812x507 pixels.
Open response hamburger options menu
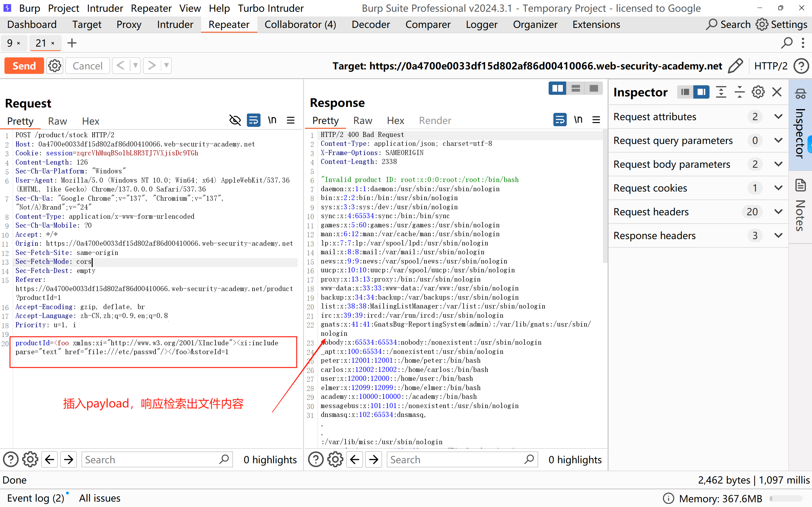pos(596,120)
